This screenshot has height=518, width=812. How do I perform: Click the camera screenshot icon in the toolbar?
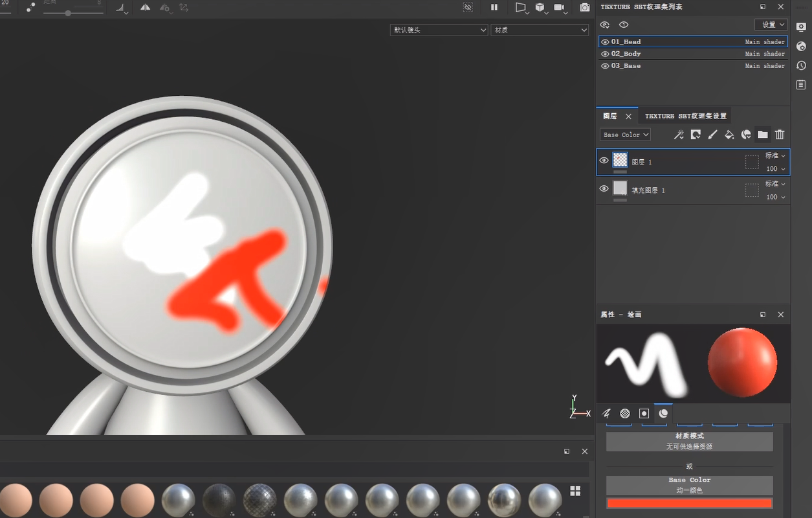tap(585, 7)
